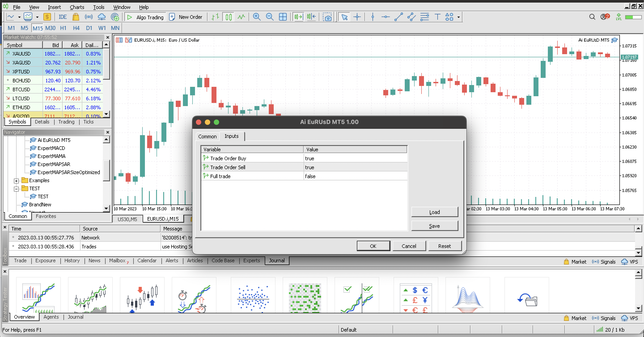Expand the Examples folder in Navigator
Screen dimensions: 644x337
point(16,181)
